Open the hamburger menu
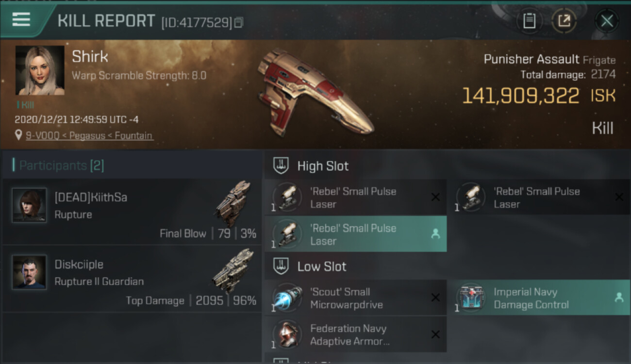This screenshot has height=364, width=631. click(x=21, y=19)
